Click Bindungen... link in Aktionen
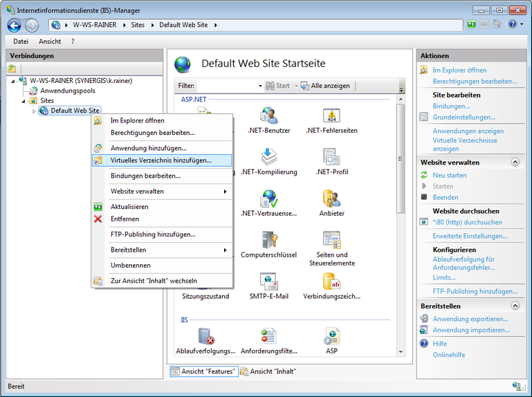The width and height of the screenshot is (532, 397). coord(451,107)
